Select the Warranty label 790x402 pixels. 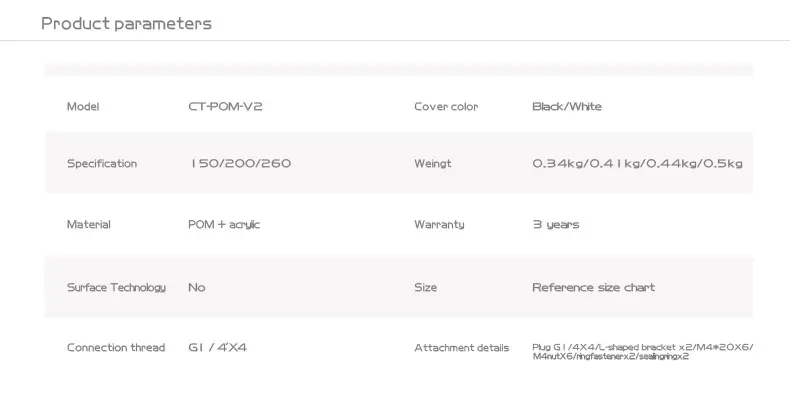pos(439,225)
